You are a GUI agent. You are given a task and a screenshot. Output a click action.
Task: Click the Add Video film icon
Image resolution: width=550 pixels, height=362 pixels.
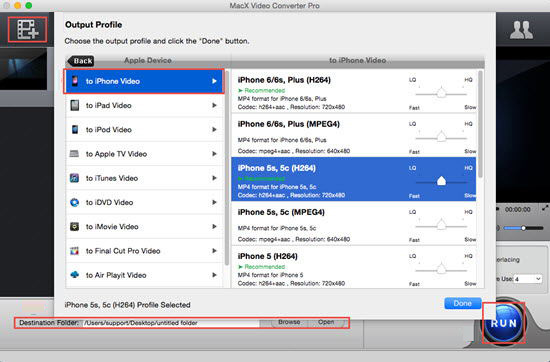click(x=27, y=29)
